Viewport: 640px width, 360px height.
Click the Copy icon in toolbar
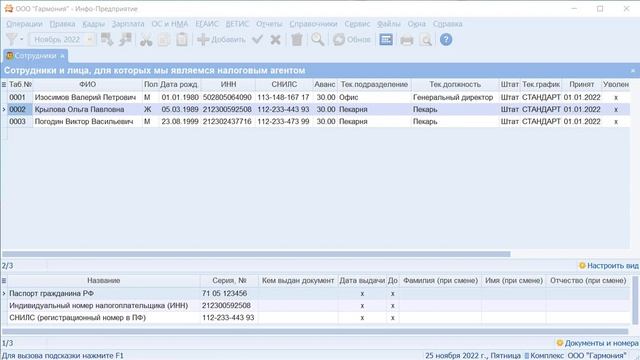[164, 40]
